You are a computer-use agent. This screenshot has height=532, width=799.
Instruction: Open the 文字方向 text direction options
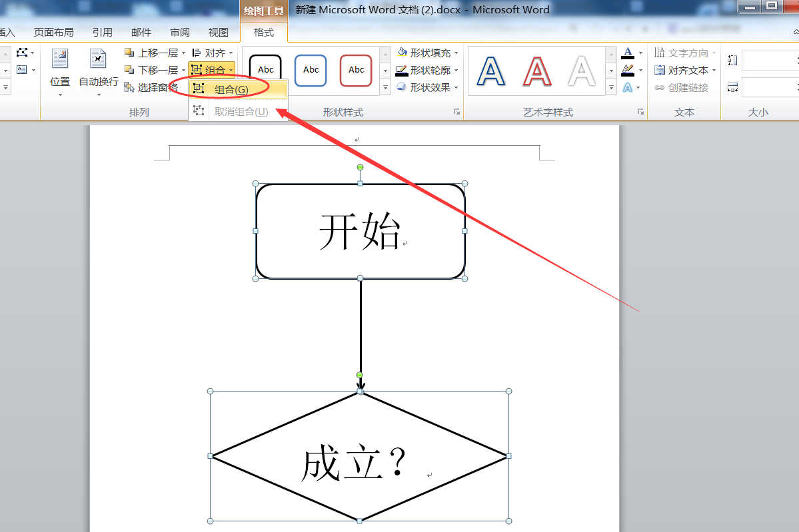pyautogui.click(x=685, y=53)
